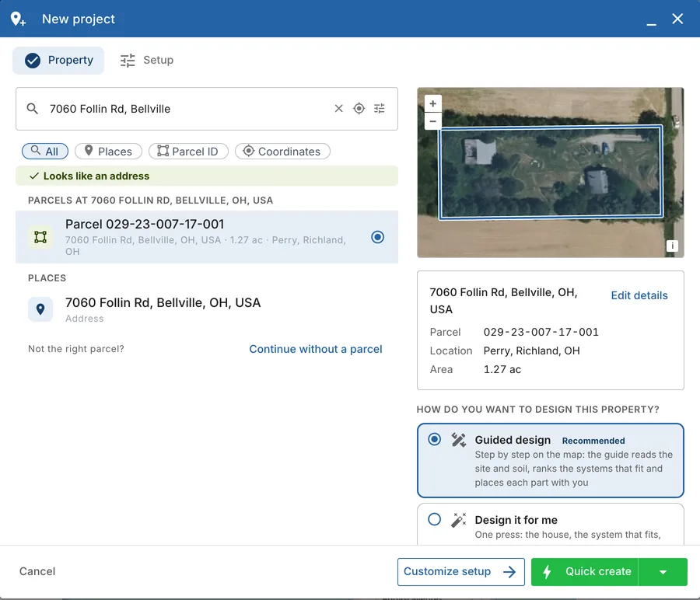Select the 7060 Follin Rd place result
Viewport: 700px width, 600px height.
pyautogui.click(x=207, y=309)
